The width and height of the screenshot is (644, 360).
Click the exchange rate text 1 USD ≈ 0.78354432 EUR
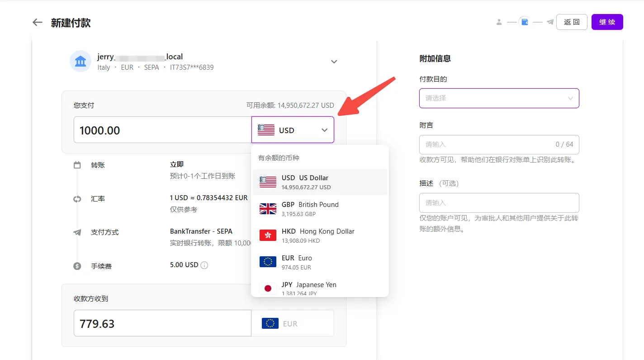(x=209, y=198)
